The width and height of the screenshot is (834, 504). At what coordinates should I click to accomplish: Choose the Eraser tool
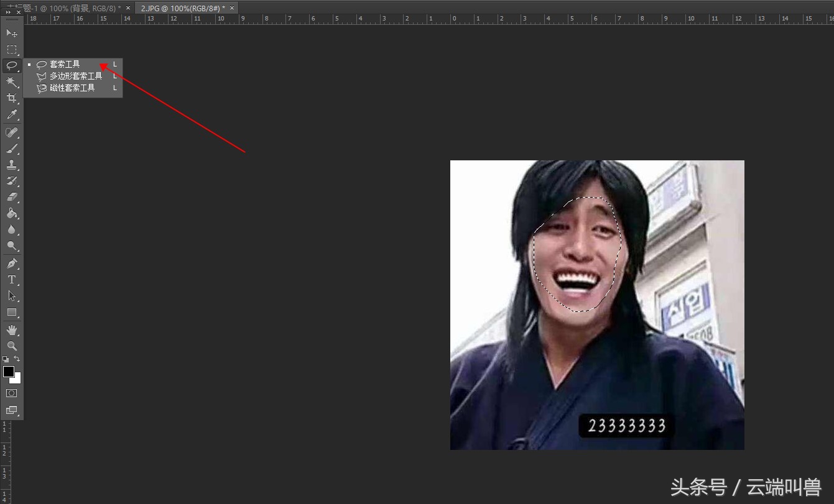(x=11, y=197)
